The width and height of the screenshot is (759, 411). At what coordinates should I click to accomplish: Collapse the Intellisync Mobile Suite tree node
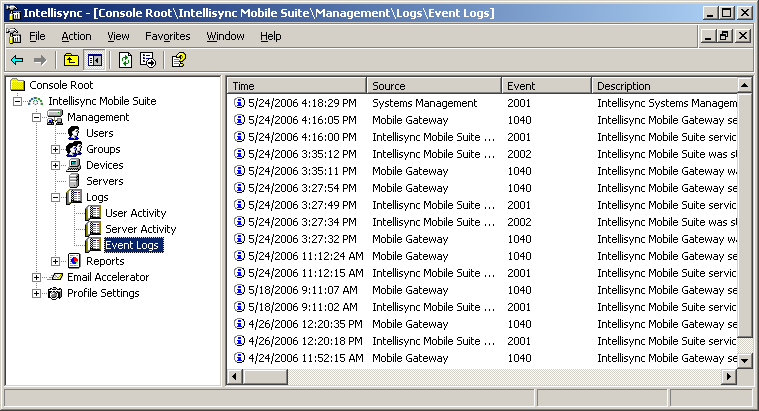pyautogui.click(x=17, y=101)
